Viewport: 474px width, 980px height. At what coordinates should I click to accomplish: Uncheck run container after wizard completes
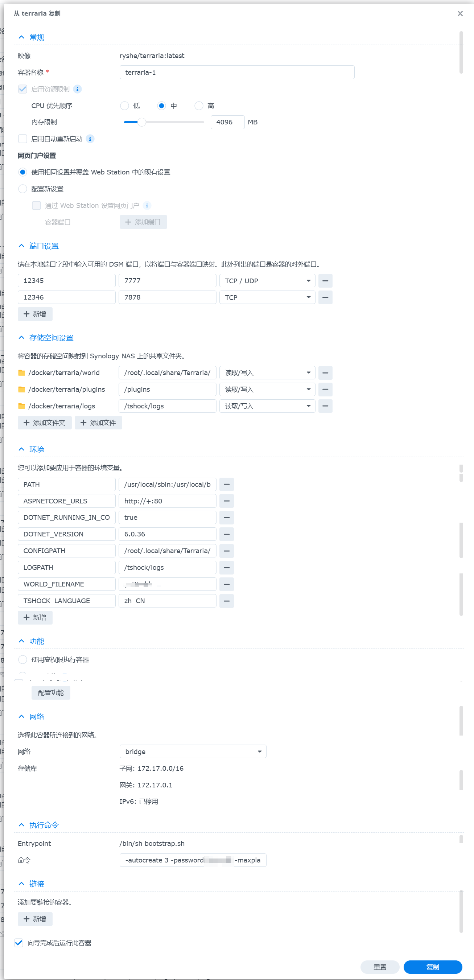click(18, 942)
